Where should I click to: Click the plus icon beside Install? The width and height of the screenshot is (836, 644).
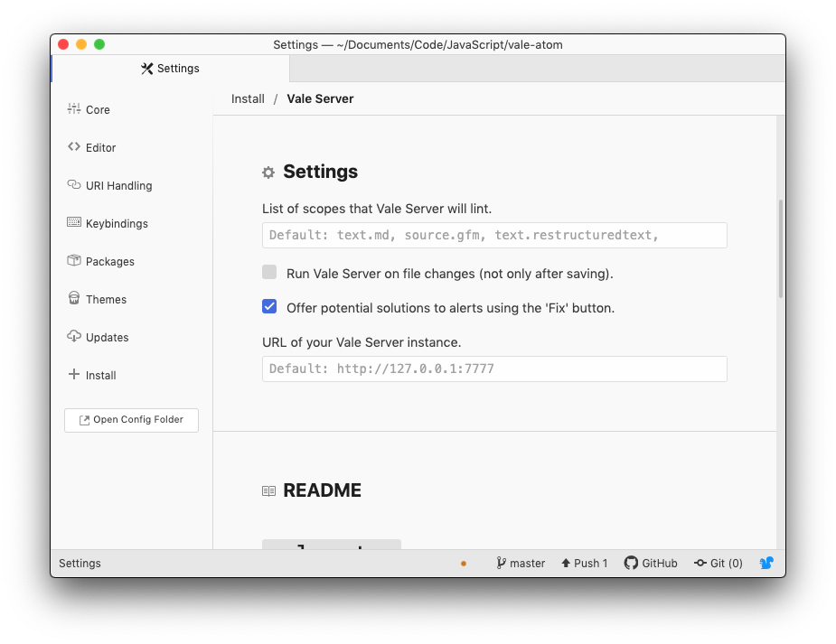73,374
